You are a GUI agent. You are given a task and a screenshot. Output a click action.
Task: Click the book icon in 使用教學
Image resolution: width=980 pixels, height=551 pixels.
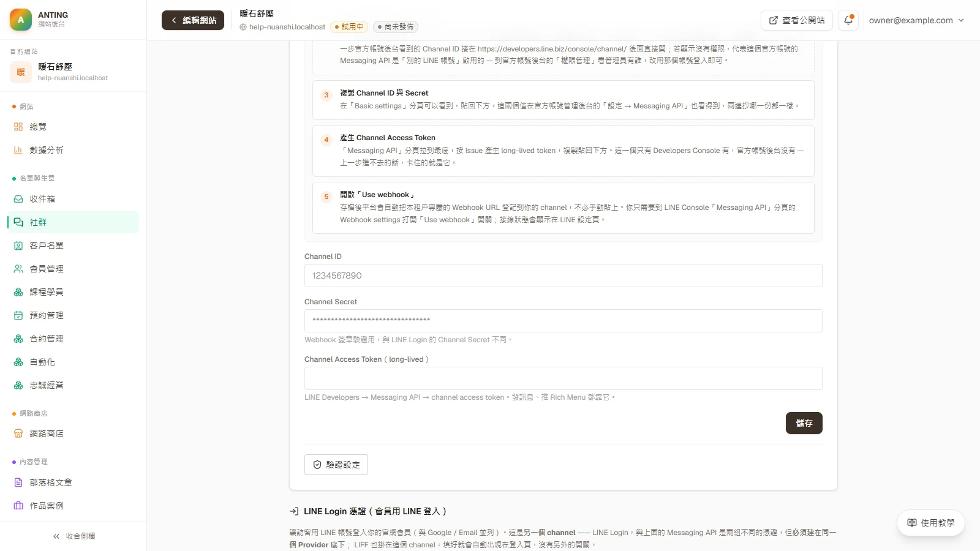tap(912, 523)
